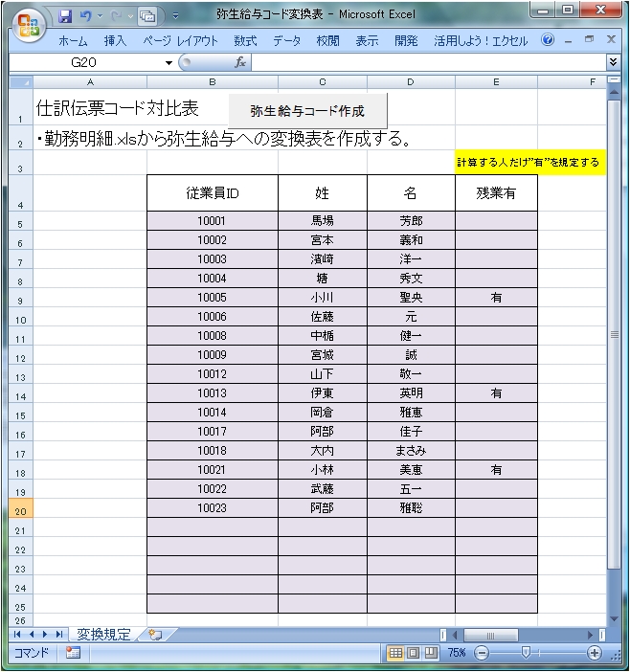The image size is (630, 672).
Task: Select the 有 cell in the 伊東 row
Action: 496,393
